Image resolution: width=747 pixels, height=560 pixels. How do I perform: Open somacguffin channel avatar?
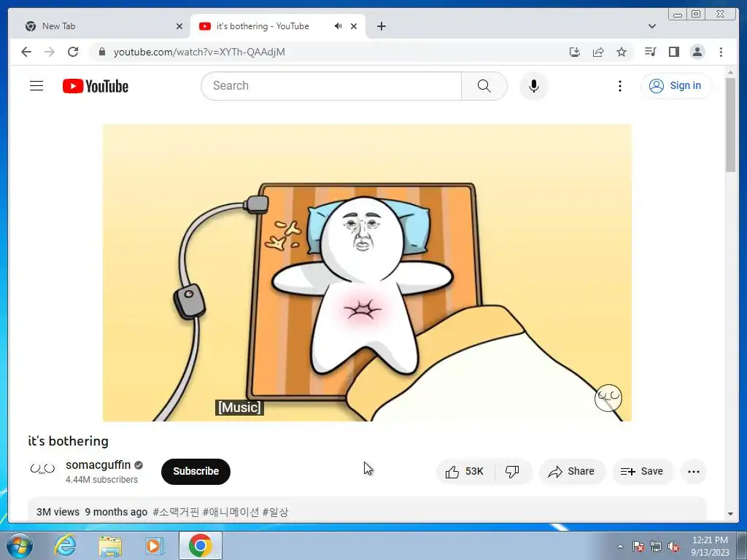point(42,469)
